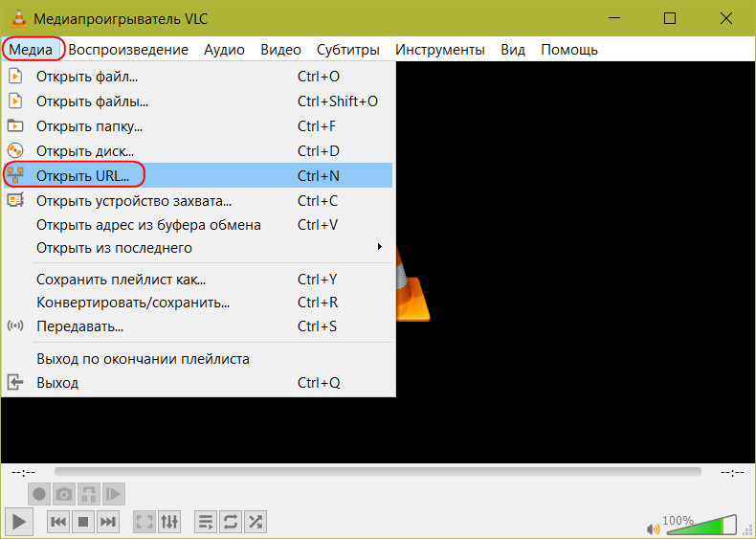Choose Сохранить плейлист как... entry
The height and width of the screenshot is (539, 756).
198,280
